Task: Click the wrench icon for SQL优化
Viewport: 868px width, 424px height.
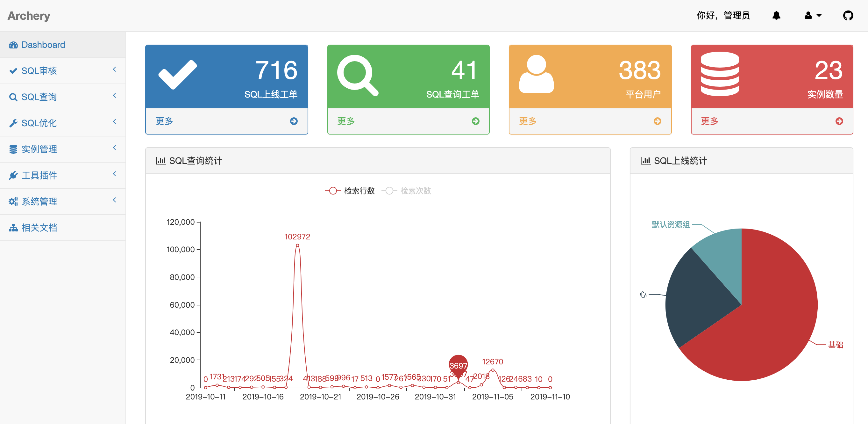Action: point(13,123)
